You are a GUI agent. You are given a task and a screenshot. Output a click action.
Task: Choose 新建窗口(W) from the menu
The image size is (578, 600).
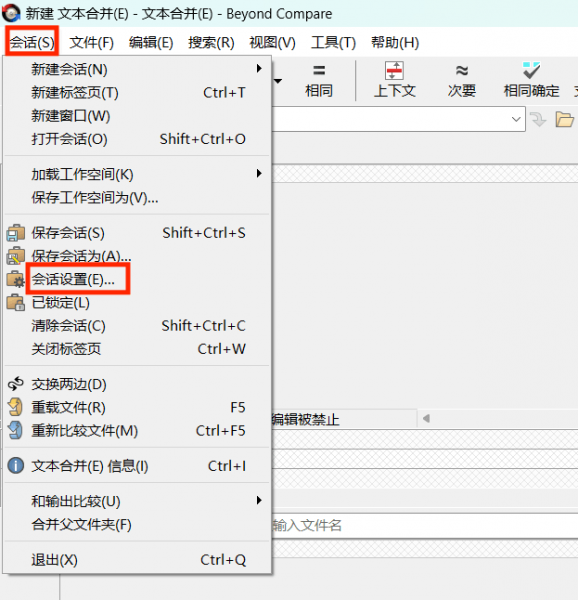(137, 116)
